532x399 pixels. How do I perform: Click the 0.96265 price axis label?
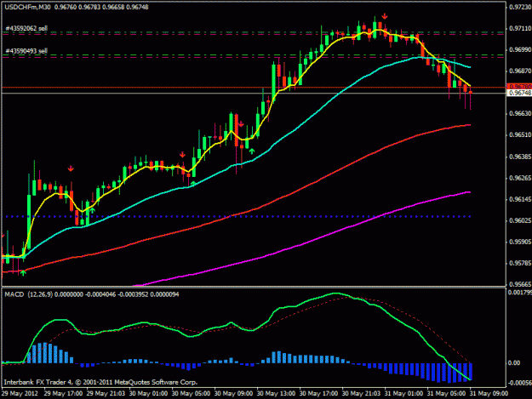click(x=520, y=178)
